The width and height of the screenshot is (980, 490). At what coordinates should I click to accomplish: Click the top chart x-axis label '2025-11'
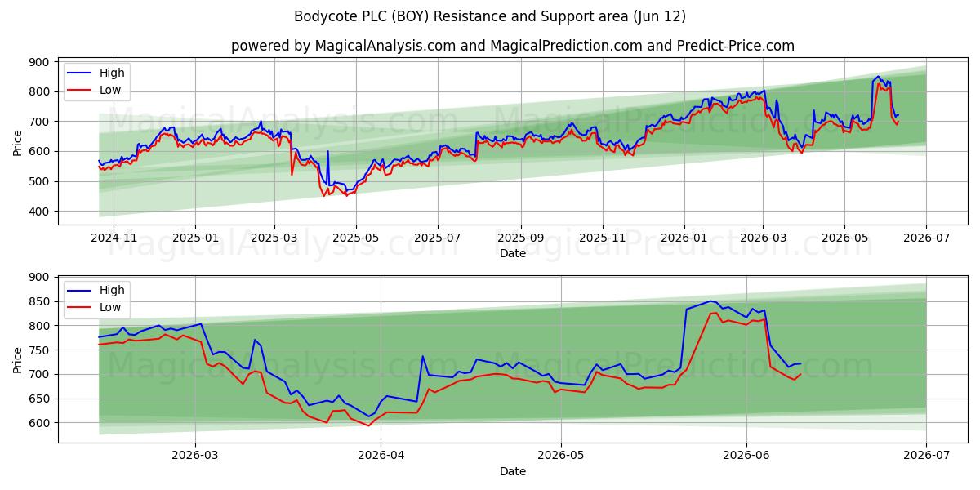(x=603, y=240)
